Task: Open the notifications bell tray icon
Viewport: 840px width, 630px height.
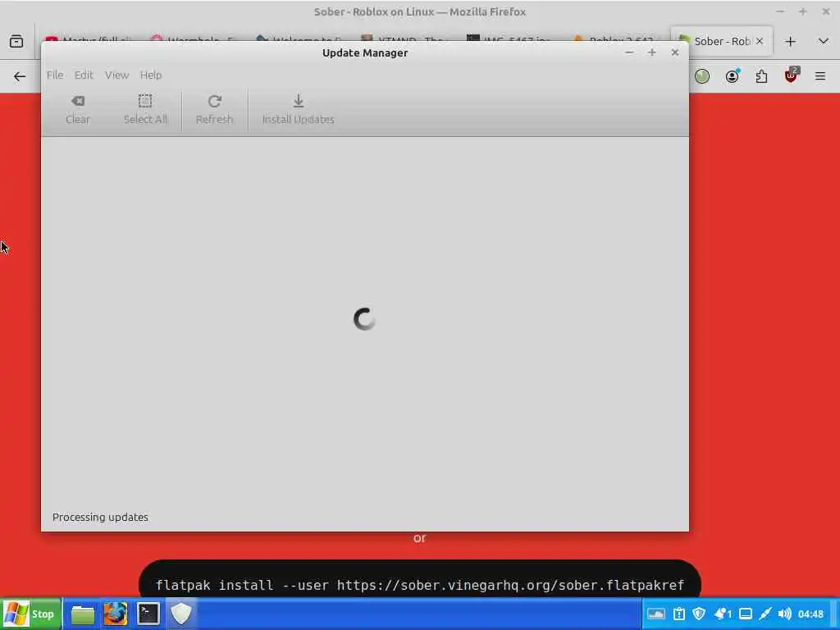Action: (722, 614)
